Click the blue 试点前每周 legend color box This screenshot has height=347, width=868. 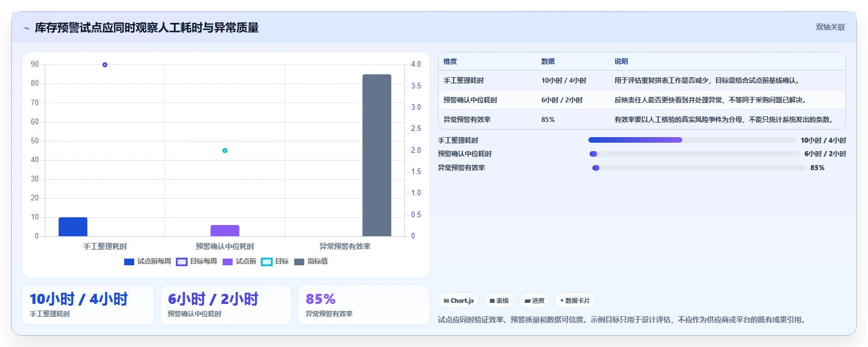(129, 261)
